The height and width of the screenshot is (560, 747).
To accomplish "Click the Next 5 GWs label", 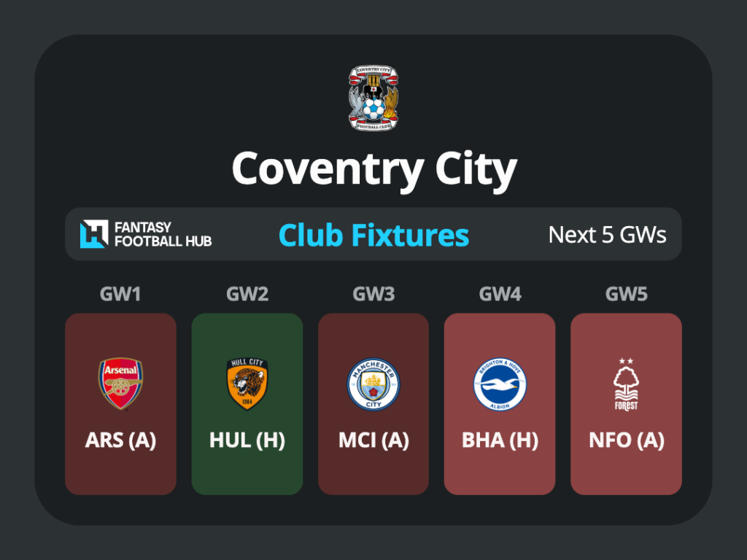I will coord(607,234).
